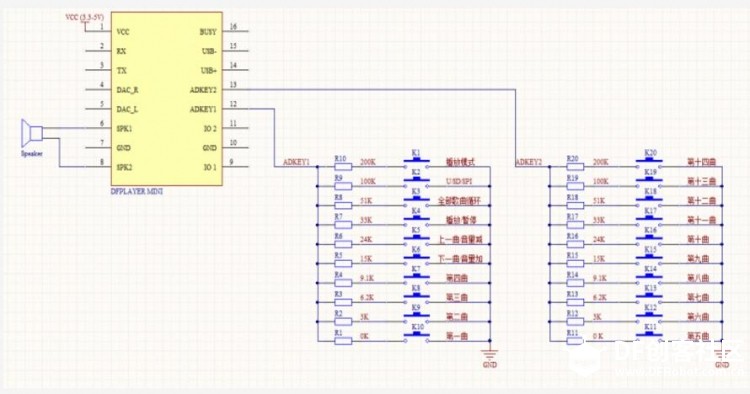Screen dimensions: 750x394
Task: Click the VCC (3.3-5V) power label
Action: click(85, 17)
